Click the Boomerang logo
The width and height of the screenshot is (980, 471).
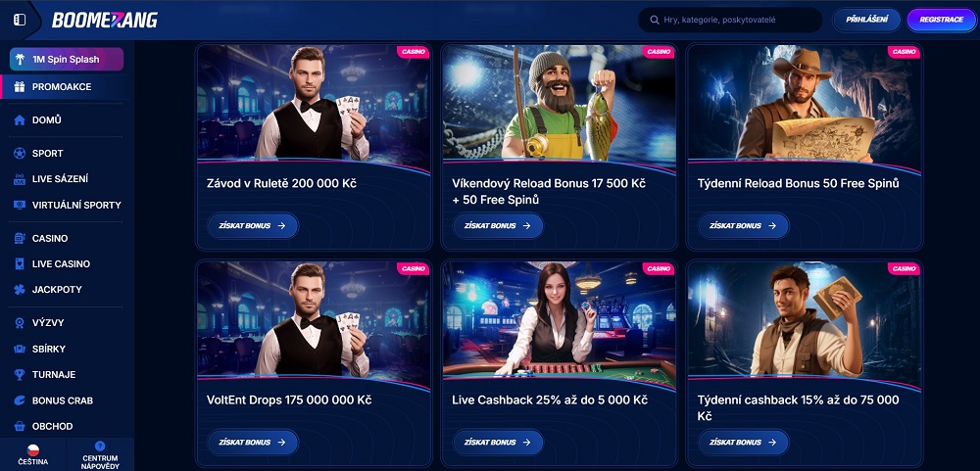point(105,20)
